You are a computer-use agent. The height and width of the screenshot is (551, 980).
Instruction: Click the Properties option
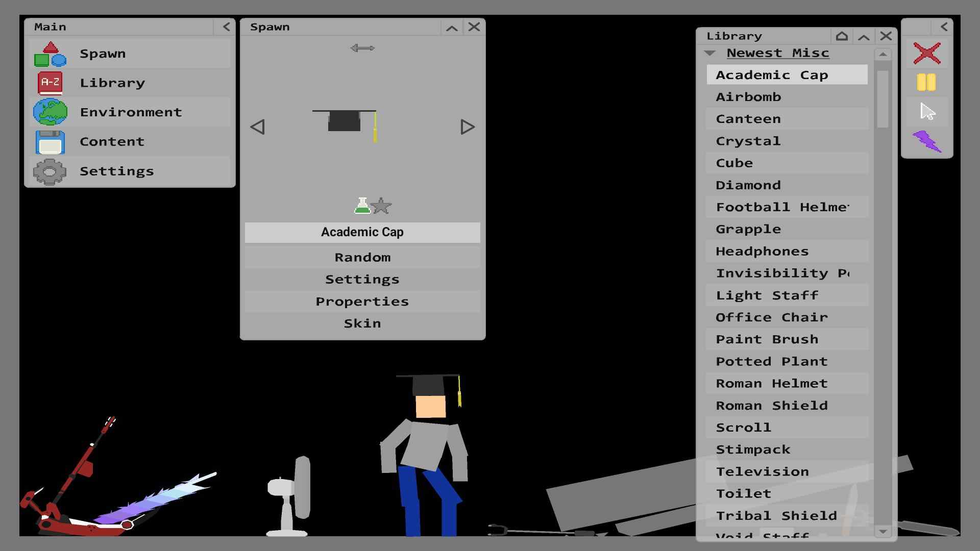pyautogui.click(x=362, y=300)
